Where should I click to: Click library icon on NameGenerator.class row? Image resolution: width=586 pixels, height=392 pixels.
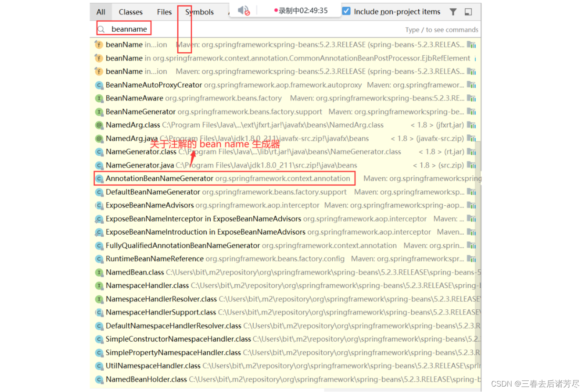[x=471, y=152]
